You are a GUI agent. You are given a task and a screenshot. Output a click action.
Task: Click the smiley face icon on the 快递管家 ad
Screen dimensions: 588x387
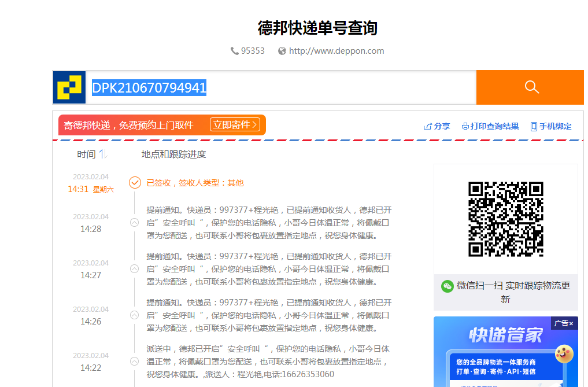pyautogui.click(x=564, y=354)
